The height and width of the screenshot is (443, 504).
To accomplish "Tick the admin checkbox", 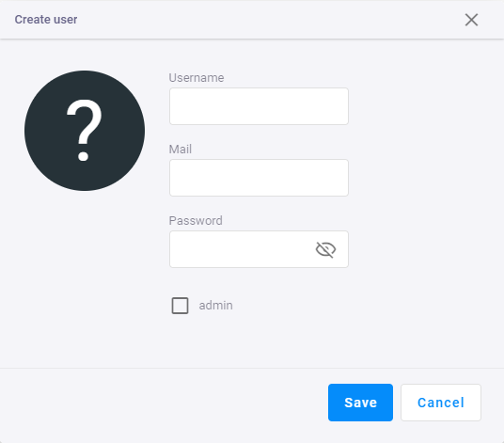I will pos(180,306).
